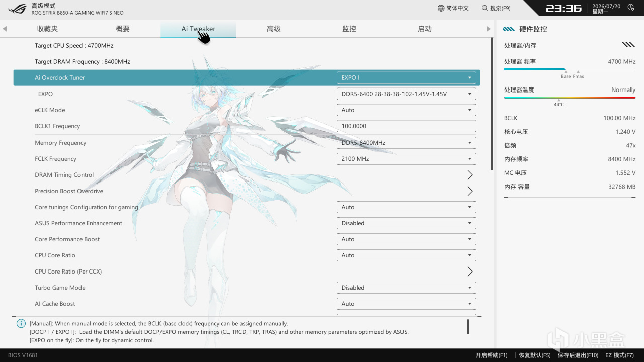Screen dimensions: 644x362
Task: Click the right tab-scroll arrow
Action: point(488,29)
